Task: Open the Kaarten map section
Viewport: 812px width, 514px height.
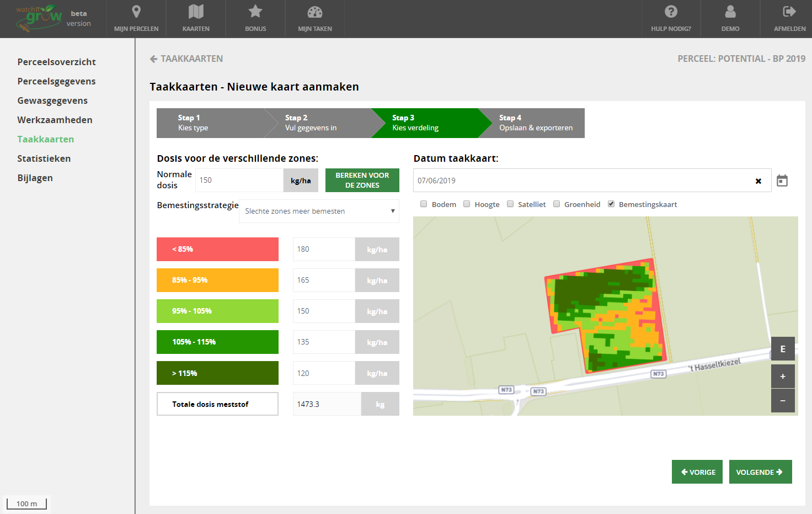Action: pos(196,19)
